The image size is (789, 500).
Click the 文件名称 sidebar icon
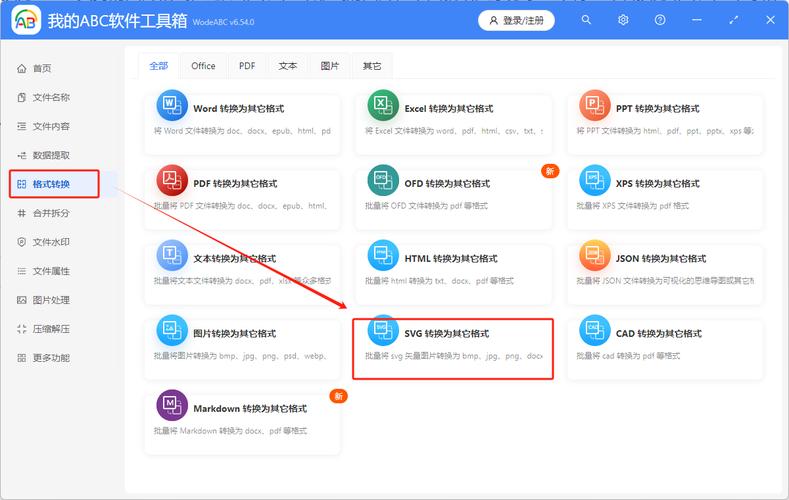pyautogui.click(x=22, y=98)
